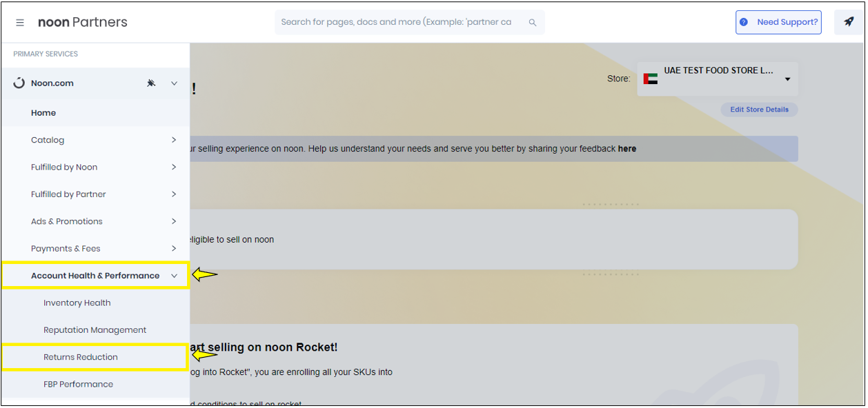Open Payments & Fees menu item
Screen dimensions: 868x408
coord(95,248)
